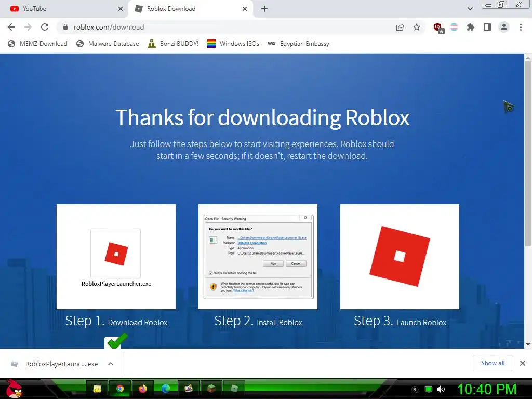Share this page from the address bar
The height and width of the screenshot is (399, 532).
click(400, 27)
